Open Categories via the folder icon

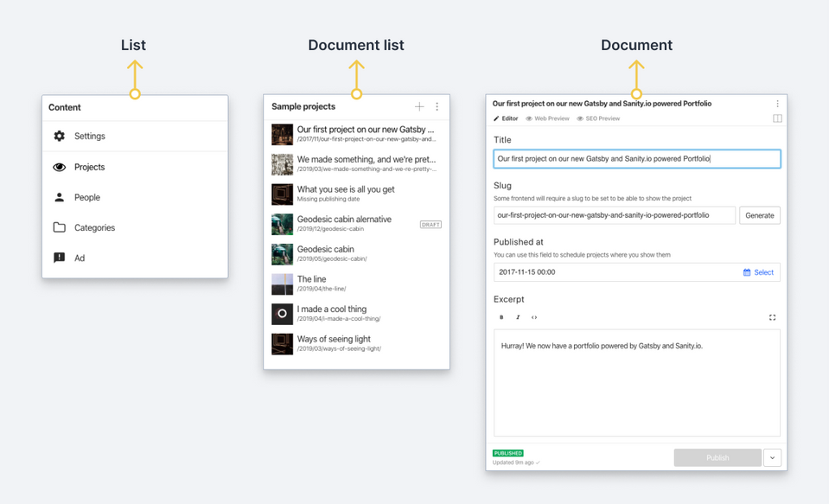[x=59, y=227]
